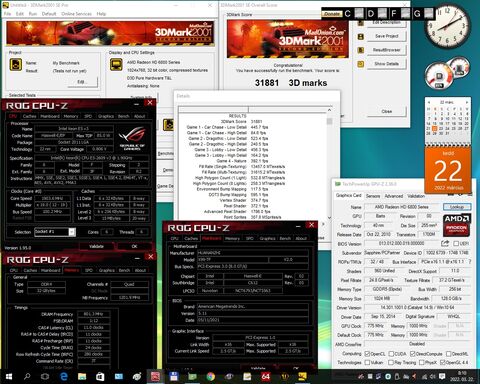This screenshot has width=480, height=384.
Task: Toggle the Vulkan checkbox
Action: (367, 362)
